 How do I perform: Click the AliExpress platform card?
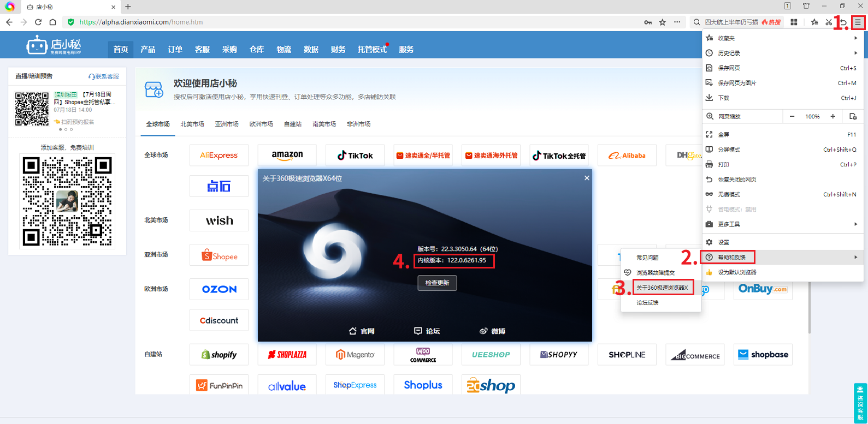click(219, 155)
